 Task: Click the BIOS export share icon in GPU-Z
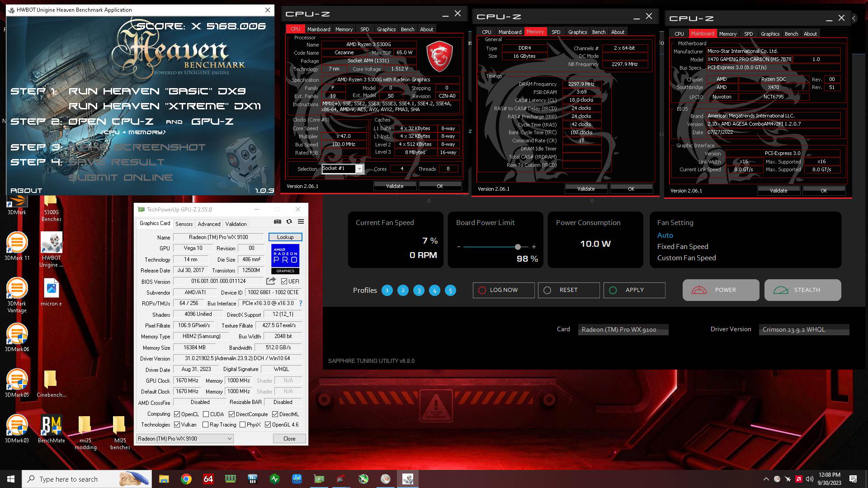(x=271, y=281)
